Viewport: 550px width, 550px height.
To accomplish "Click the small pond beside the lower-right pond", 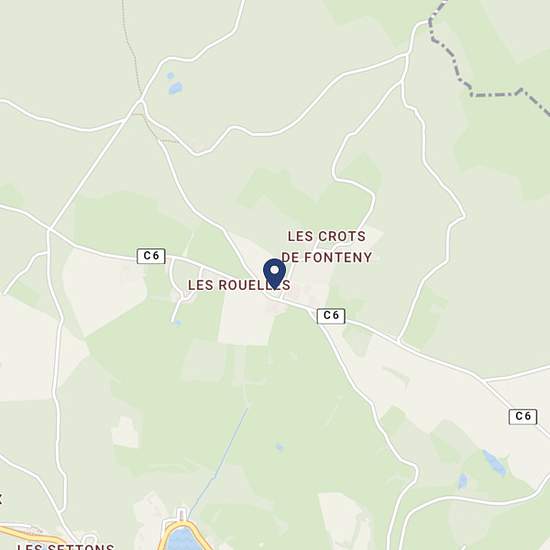I will (463, 481).
